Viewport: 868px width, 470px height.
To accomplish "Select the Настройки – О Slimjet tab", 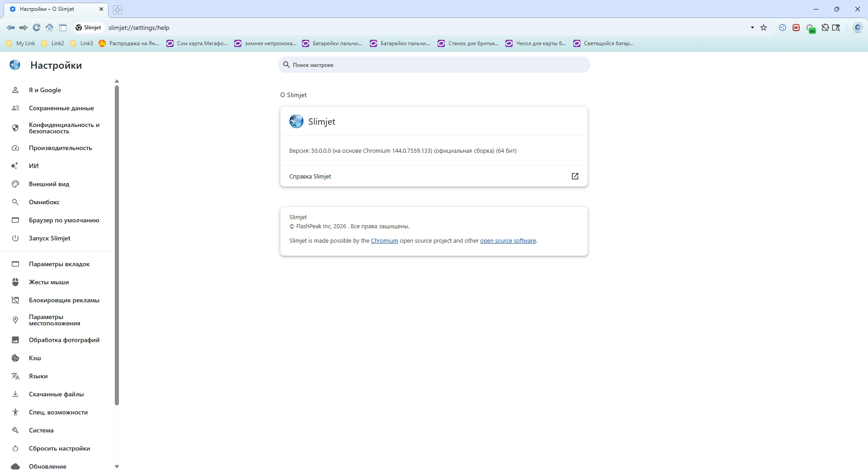I will [56, 9].
